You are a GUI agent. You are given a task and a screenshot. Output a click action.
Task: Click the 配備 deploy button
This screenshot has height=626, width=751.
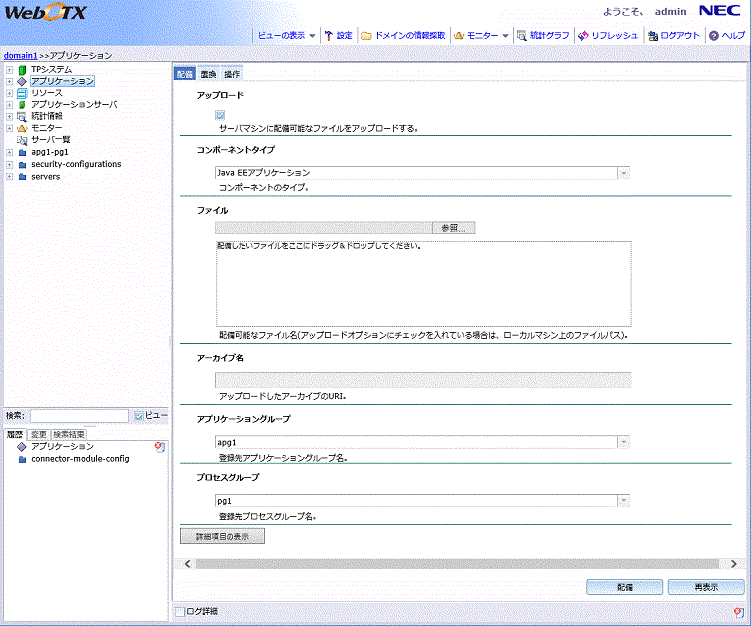[623, 587]
